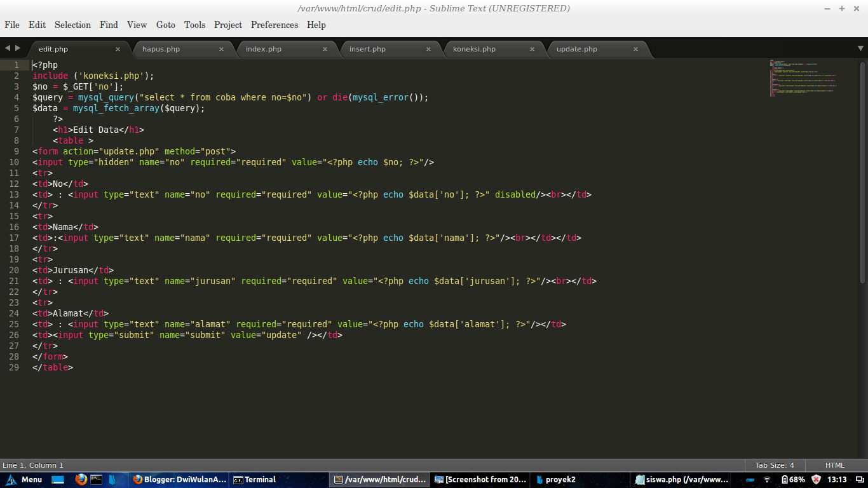Image resolution: width=868 pixels, height=488 pixels.
Task: Close the insert.php tab
Action: (428, 49)
